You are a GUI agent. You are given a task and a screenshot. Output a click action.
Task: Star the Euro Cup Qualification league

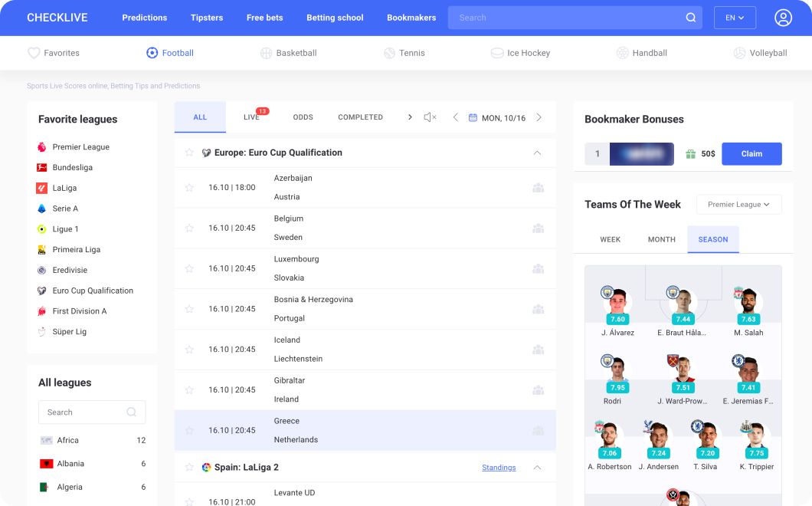tap(189, 153)
